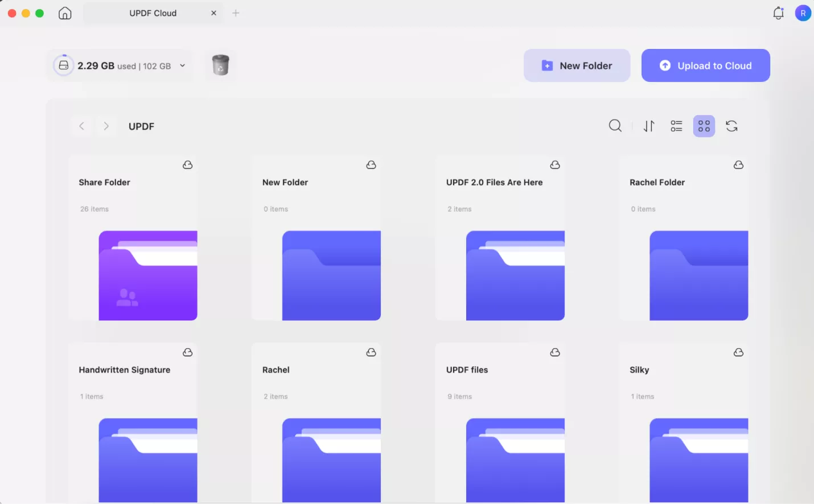The width and height of the screenshot is (814, 504).
Task: Open the Handwritten Signature folder thumbnail
Action: click(148, 460)
